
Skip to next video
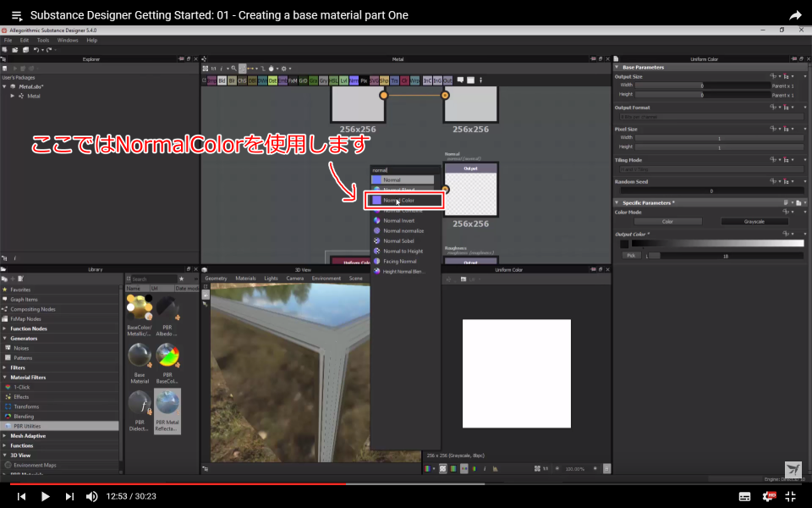[69, 496]
